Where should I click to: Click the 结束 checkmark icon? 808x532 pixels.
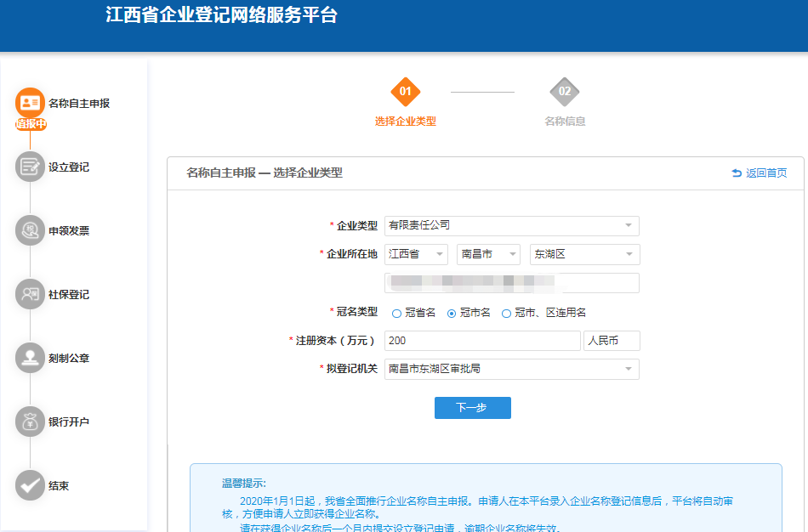pos(30,485)
